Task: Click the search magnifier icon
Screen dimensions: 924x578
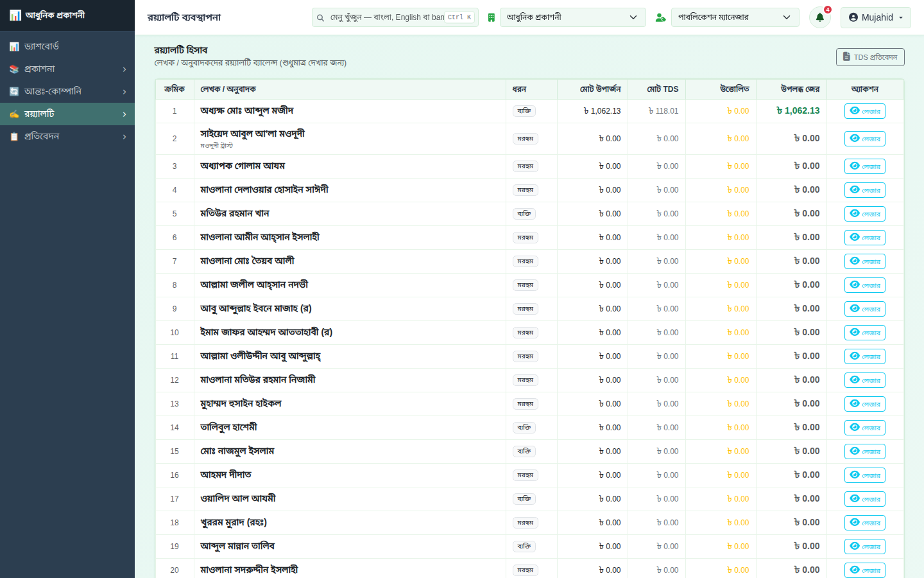Action: tap(321, 17)
